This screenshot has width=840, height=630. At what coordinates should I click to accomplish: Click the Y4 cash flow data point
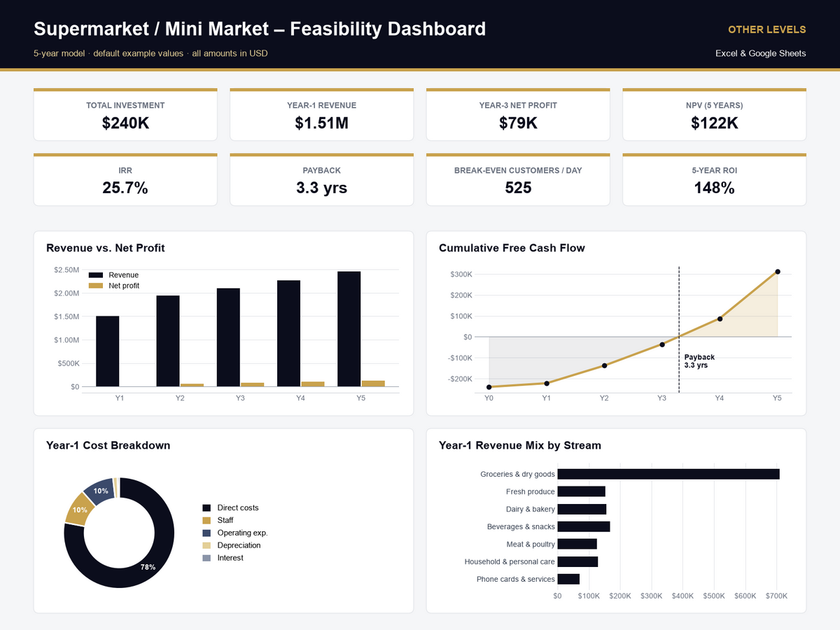(720, 318)
